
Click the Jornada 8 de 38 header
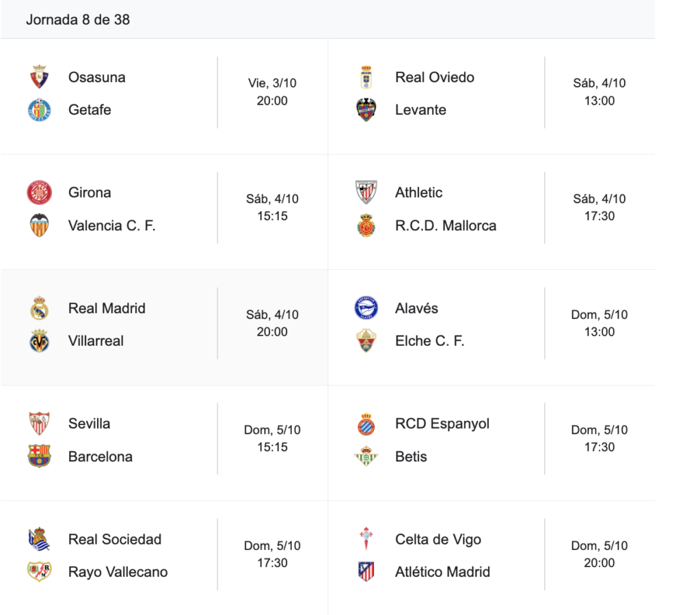[x=78, y=20]
